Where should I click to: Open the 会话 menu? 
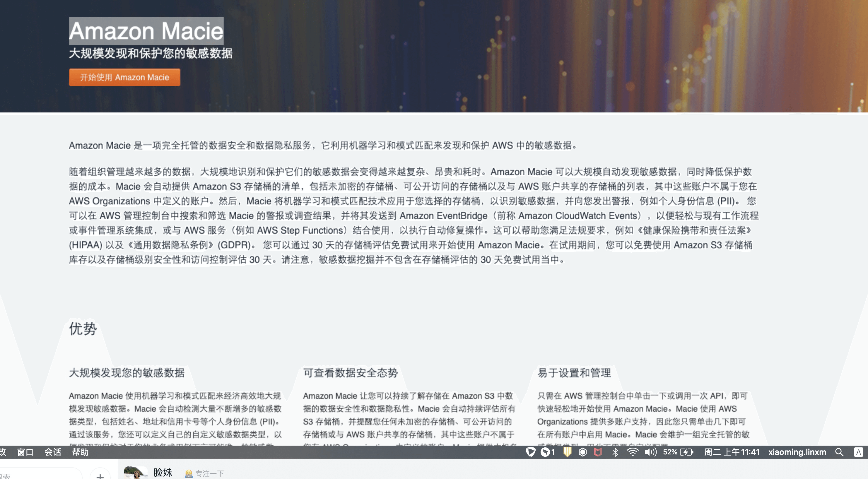pyautogui.click(x=53, y=452)
